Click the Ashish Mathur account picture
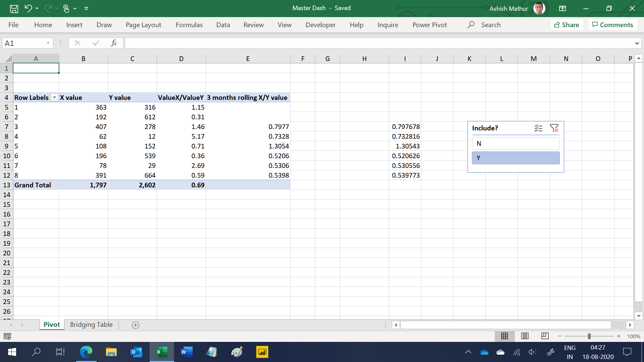 [x=539, y=8]
